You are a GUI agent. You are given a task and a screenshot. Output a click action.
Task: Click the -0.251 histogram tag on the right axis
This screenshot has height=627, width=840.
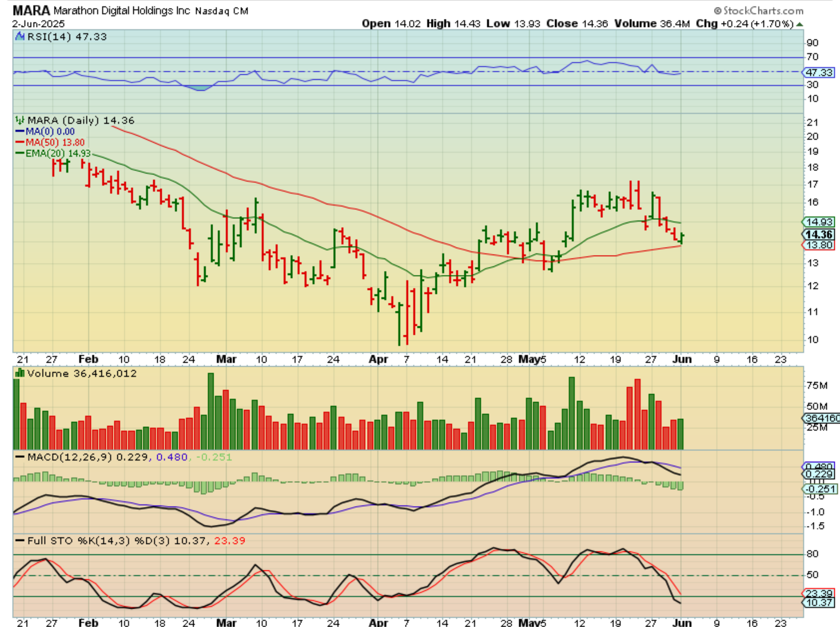click(x=821, y=489)
